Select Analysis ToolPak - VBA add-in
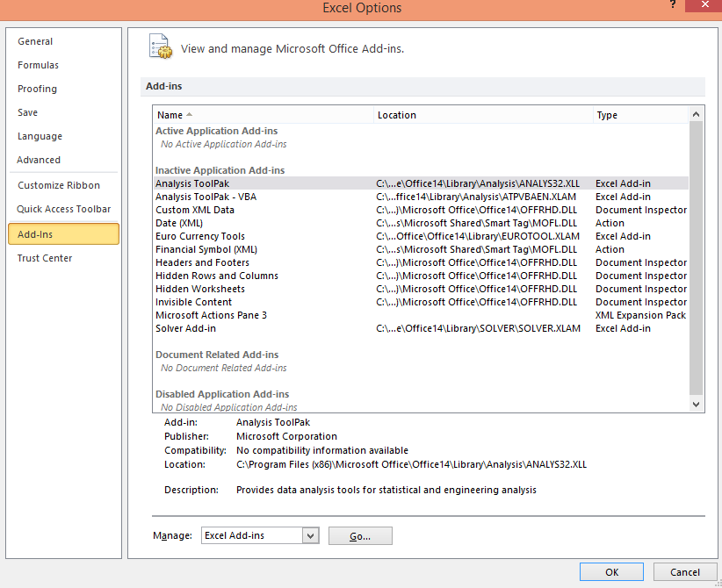 tap(421, 197)
